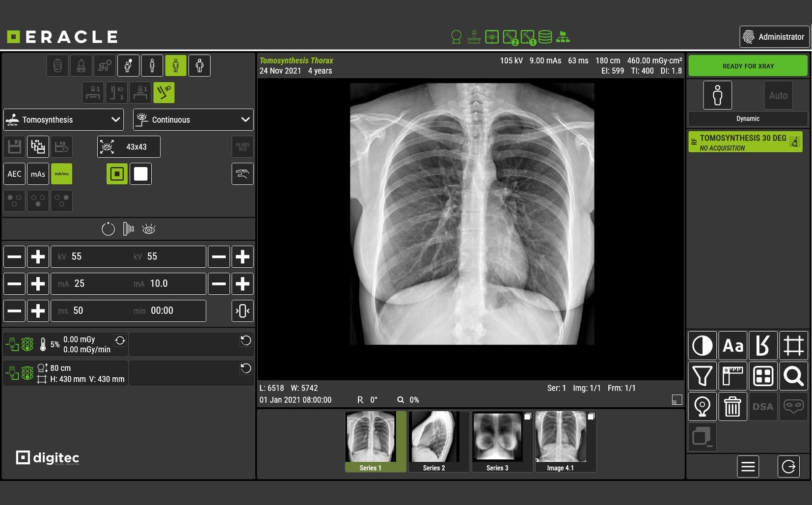Increase the mA 10.0 value

click(x=243, y=283)
